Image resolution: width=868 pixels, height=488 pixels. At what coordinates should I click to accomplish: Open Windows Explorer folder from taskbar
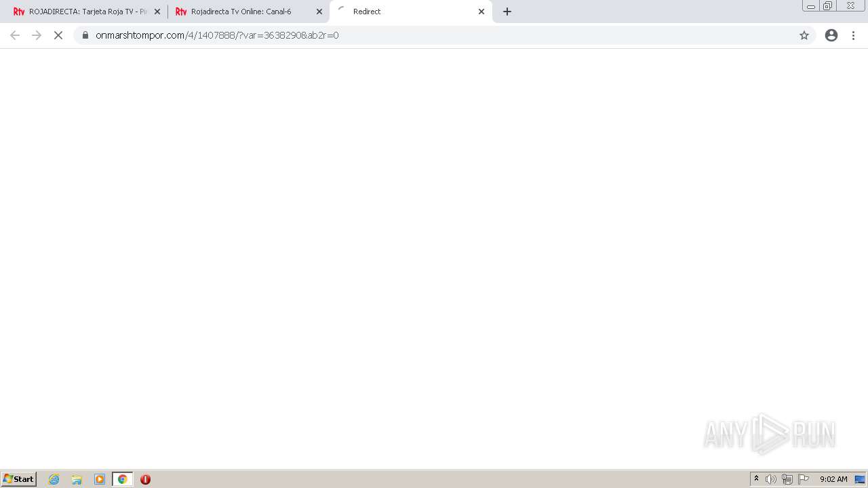tap(77, 479)
